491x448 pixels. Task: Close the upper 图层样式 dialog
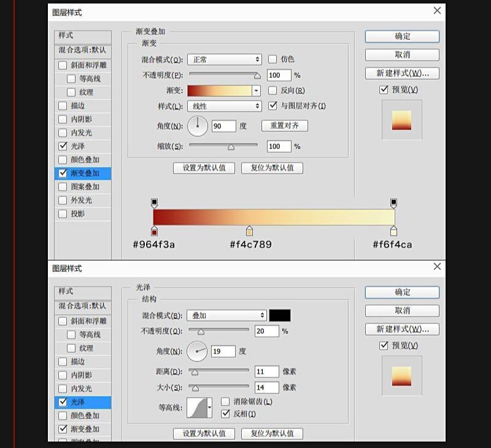click(x=437, y=10)
